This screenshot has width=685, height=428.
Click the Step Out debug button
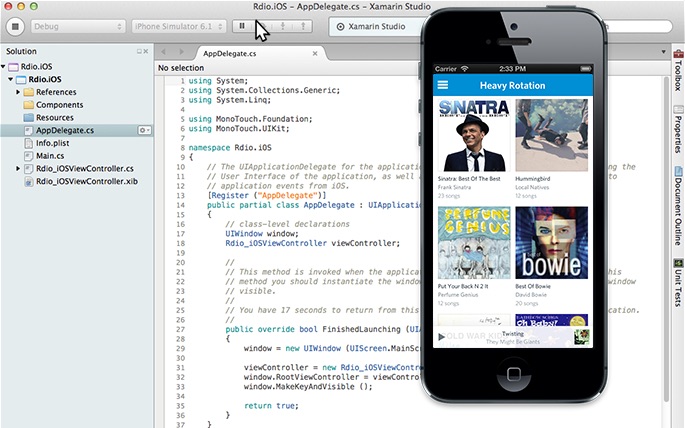(x=303, y=26)
